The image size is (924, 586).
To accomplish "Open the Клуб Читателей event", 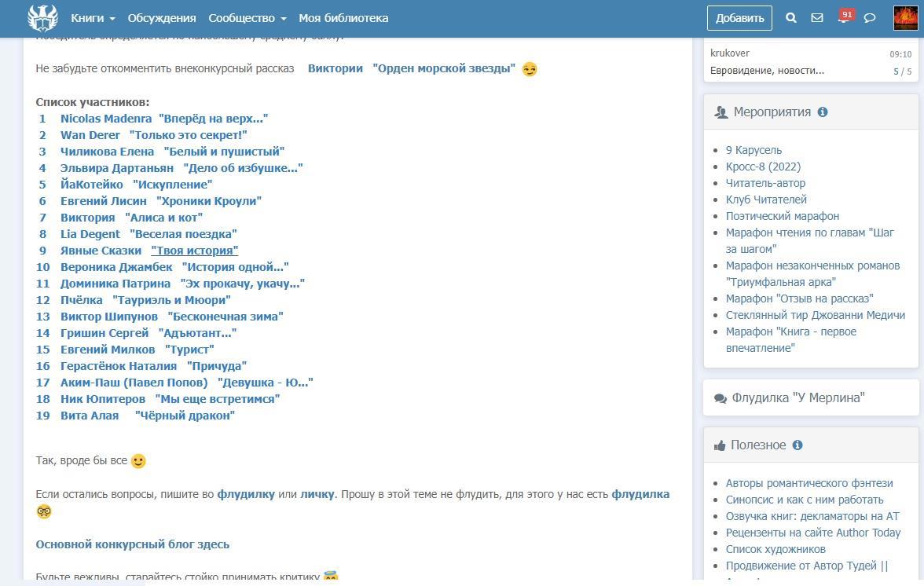I will [x=766, y=200].
